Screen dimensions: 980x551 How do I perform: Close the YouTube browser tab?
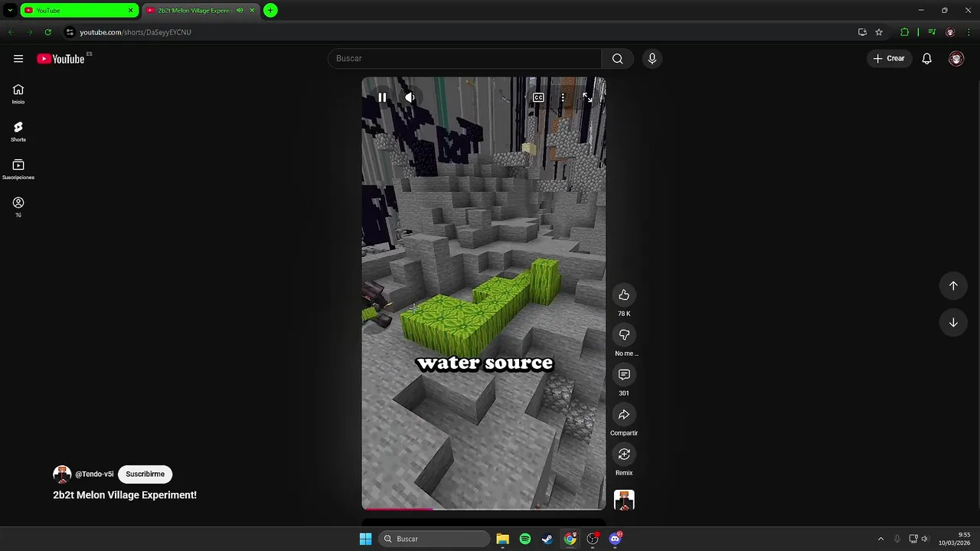pos(131,11)
